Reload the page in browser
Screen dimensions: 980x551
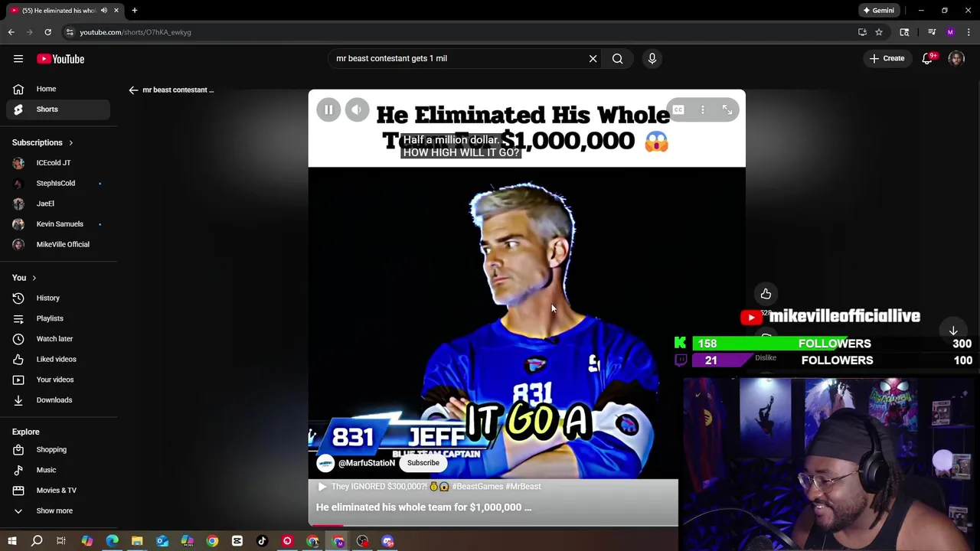[x=47, y=32]
